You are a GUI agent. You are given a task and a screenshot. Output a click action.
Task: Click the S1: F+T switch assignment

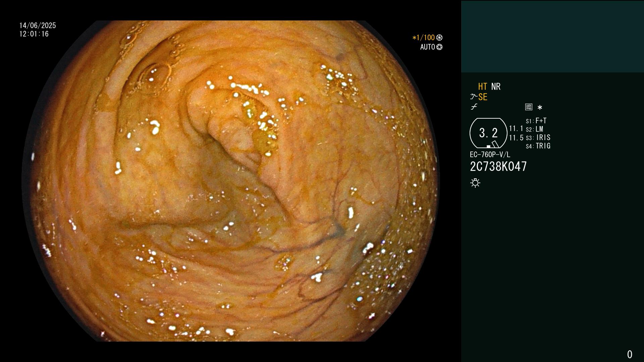pyautogui.click(x=536, y=121)
